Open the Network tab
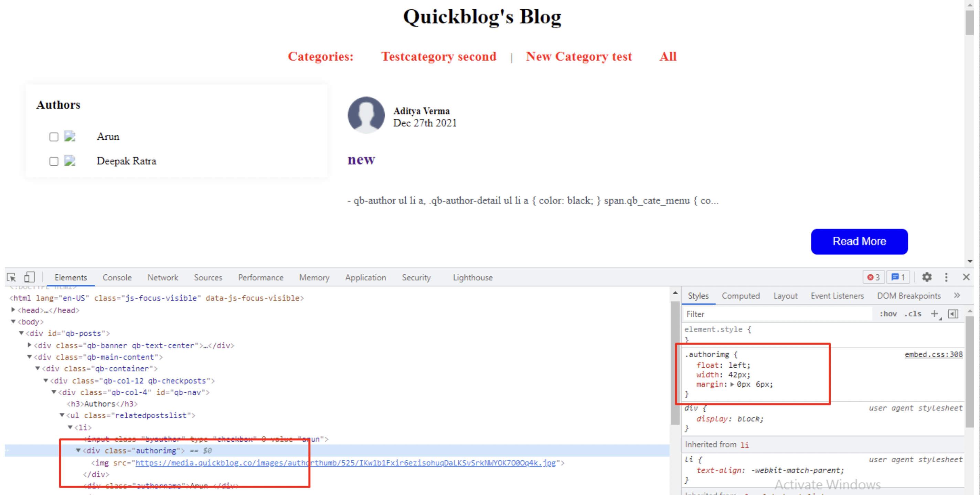 point(163,277)
